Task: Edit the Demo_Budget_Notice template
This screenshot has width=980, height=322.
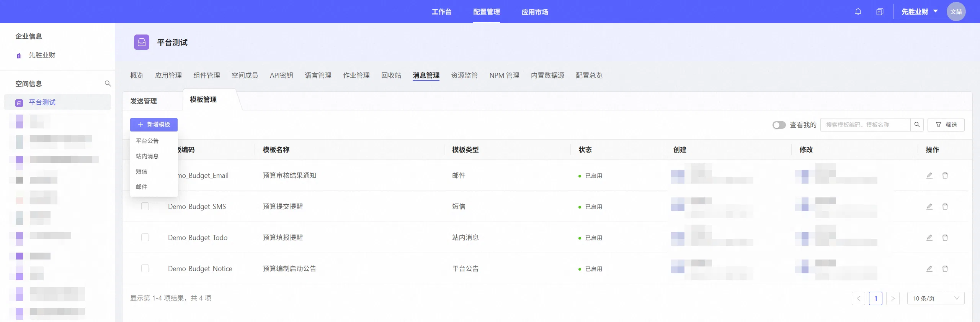Action: [929, 269]
